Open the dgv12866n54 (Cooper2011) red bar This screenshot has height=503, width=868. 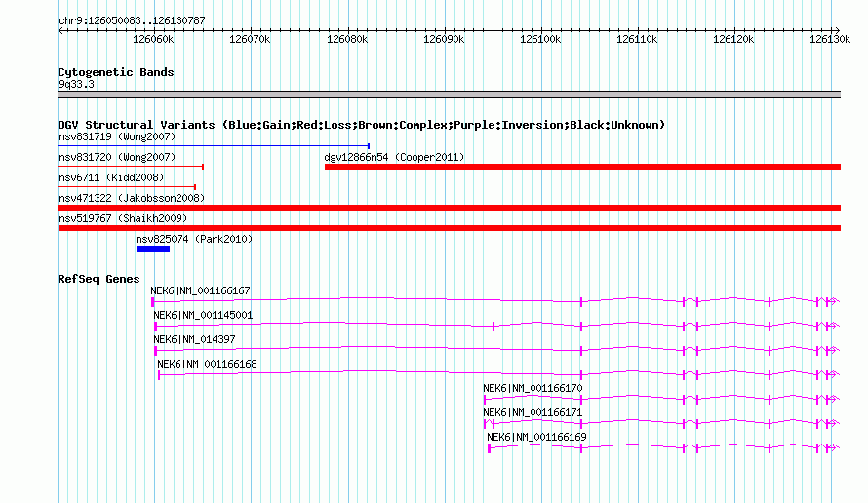pyautogui.click(x=582, y=167)
